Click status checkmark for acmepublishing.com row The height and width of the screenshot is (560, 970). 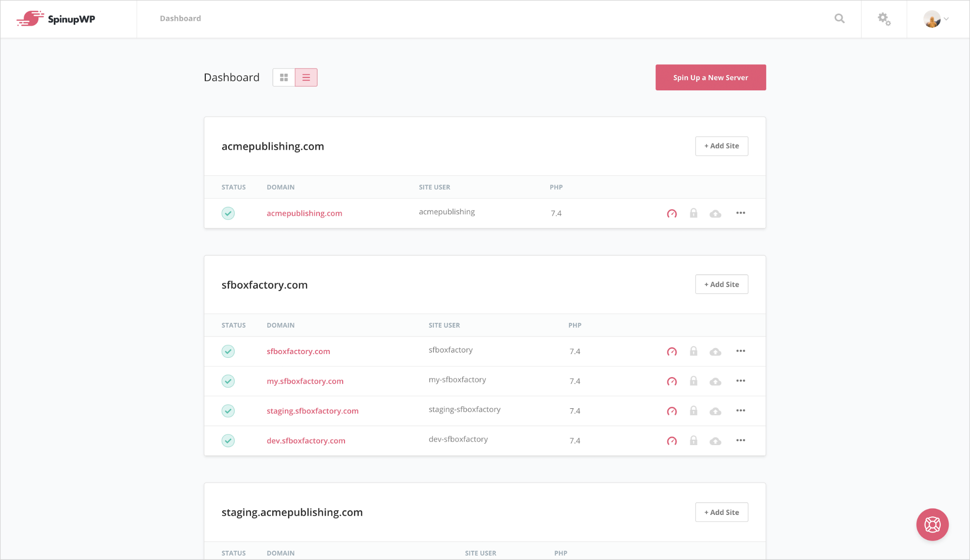[228, 213]
